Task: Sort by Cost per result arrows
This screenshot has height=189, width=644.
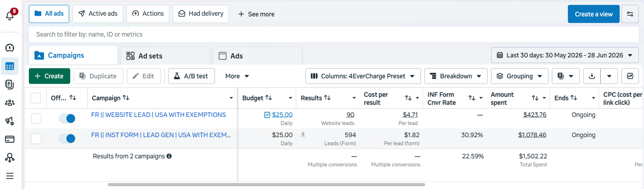Action: tap(408, 98)
